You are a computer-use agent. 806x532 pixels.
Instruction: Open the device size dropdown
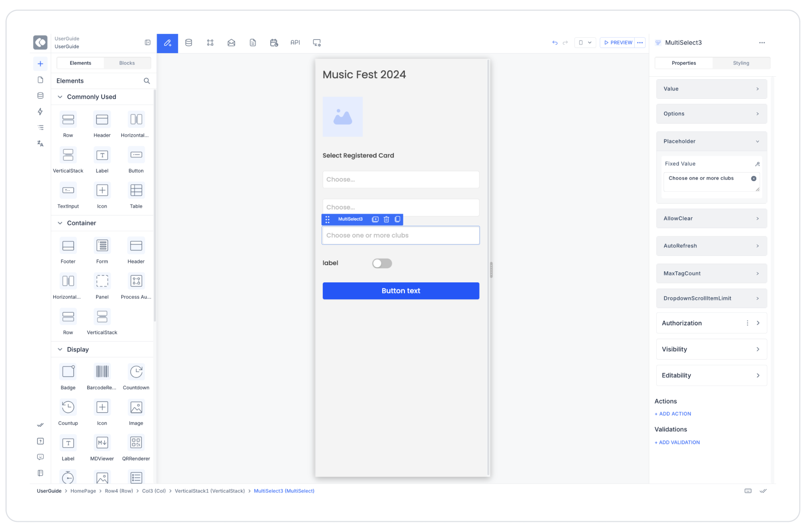coord(585,42)
